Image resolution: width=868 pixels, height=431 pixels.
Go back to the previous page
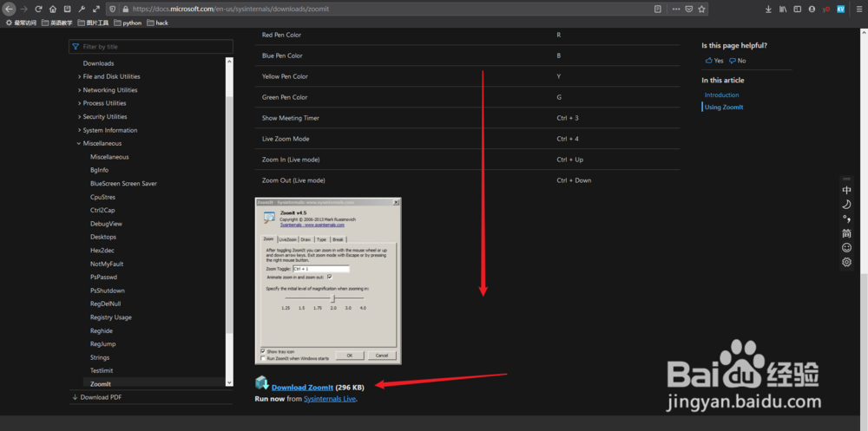click(10, 9)
